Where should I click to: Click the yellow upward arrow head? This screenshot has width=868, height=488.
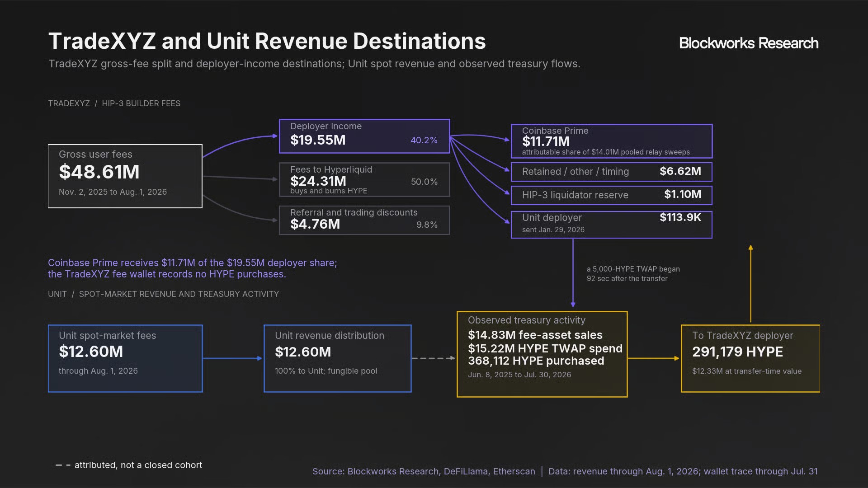[750, 248]
